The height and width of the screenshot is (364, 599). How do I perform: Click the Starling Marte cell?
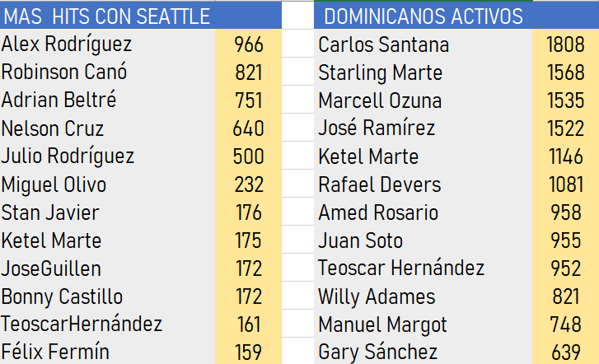tap(380, 72)
